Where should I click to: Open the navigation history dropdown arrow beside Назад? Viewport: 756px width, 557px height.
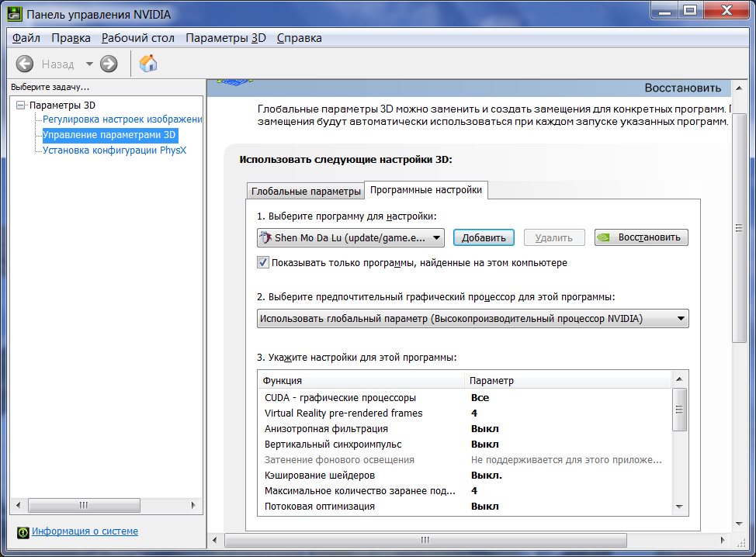pyautogui.click(x=89, y=64)
